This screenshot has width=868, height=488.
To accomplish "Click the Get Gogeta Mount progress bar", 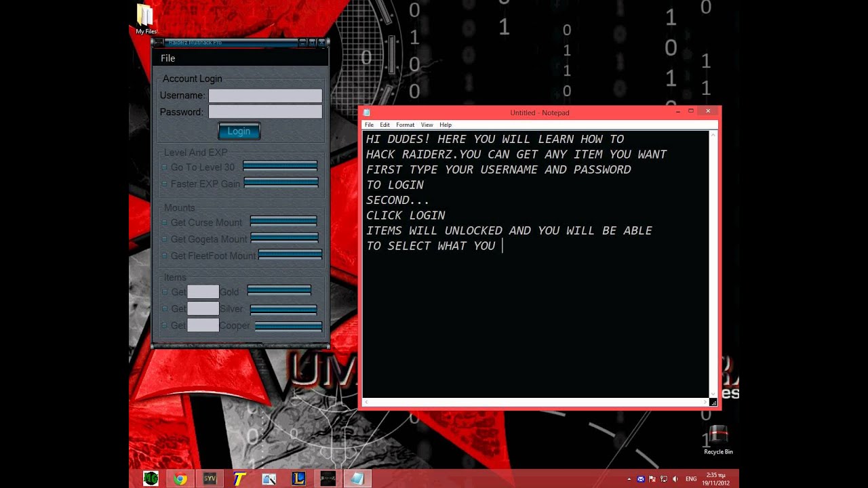I will pos(284,238).
